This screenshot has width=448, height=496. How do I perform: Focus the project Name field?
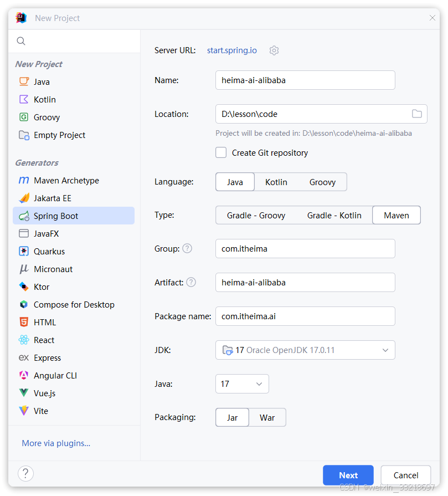point(305,80)
